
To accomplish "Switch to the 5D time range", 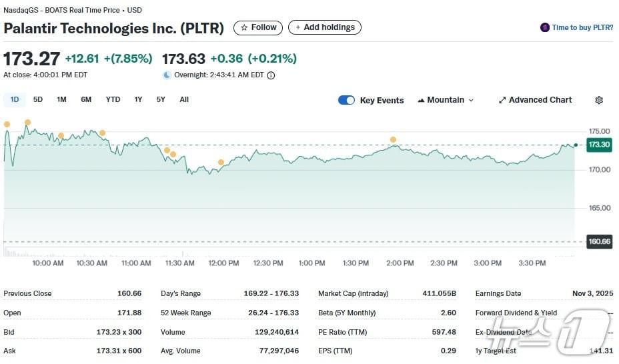I will (38, 99).
